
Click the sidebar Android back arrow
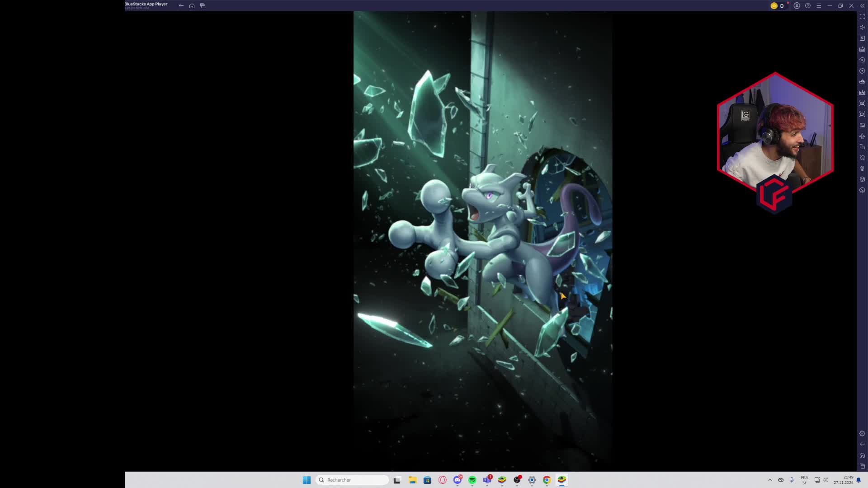click(x=862, y=444)
